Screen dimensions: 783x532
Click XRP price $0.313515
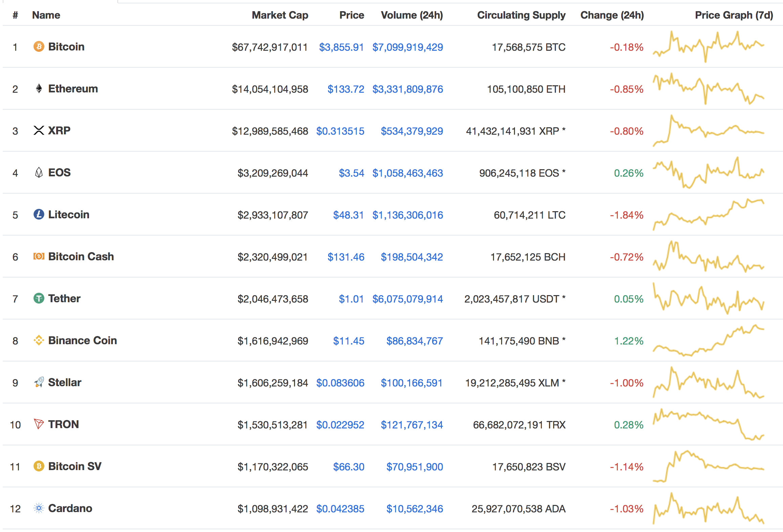pyautogui.click(x=340, y=131)
